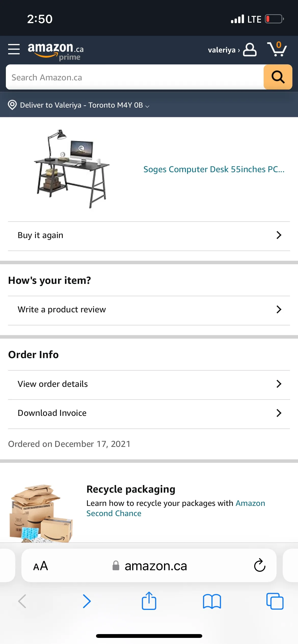Open the hamburger navigation menu
The height and width of the screenshot is (644, 298).
(x=14, y=49)
